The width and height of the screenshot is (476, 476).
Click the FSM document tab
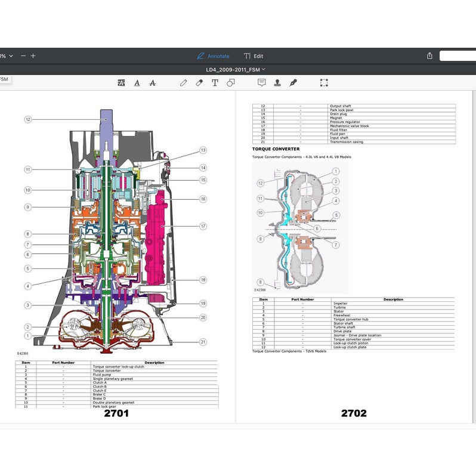coord(4,79)
